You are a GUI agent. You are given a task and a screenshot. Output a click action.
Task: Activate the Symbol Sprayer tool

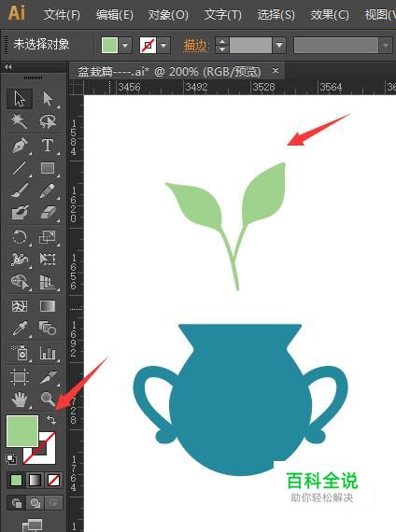pos(20,353)
